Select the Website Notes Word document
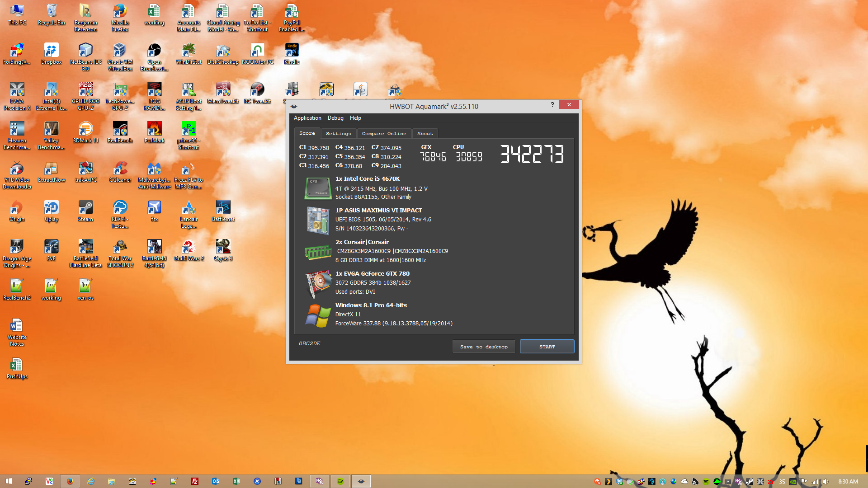 [17, 332]
